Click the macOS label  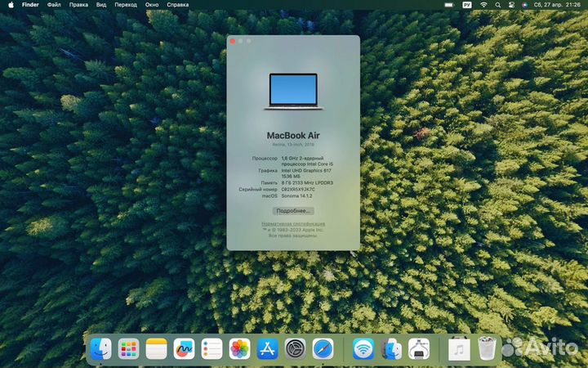click(x=269, y=196)
